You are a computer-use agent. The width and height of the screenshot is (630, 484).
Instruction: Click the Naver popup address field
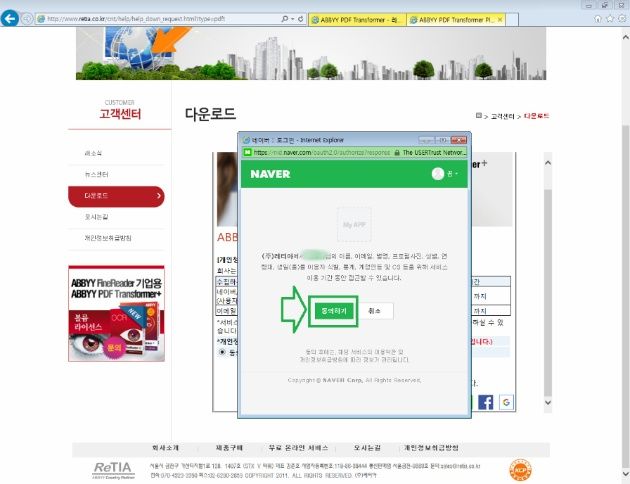click(321, 153)
